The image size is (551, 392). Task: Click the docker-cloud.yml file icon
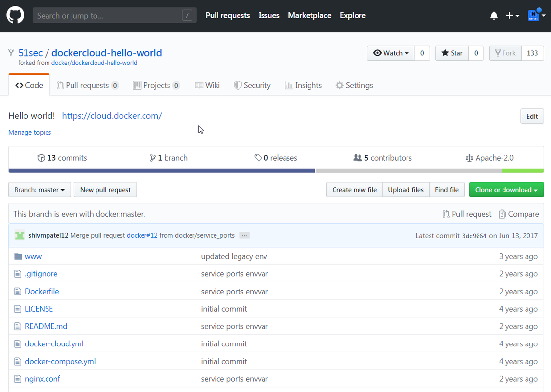pos(18,344)
